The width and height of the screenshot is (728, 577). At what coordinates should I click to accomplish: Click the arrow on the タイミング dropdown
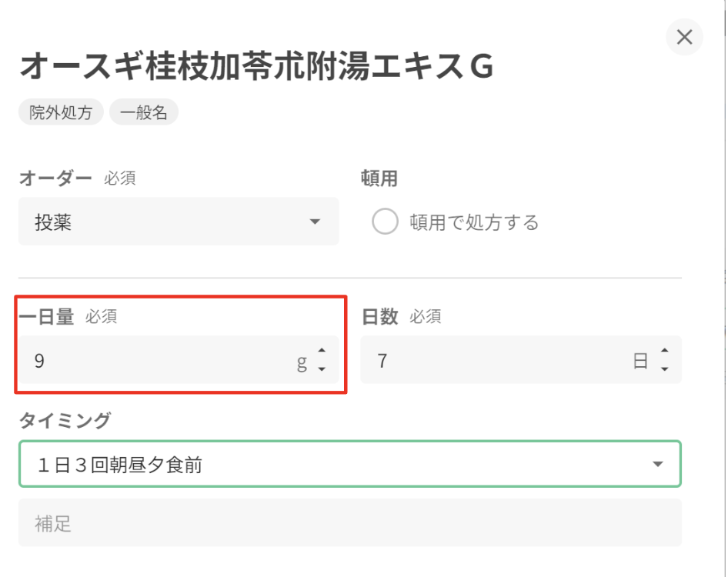coord(657,464)
